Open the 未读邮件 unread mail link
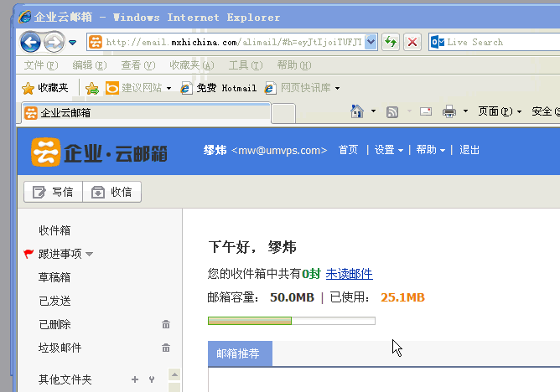 [350, 274]
